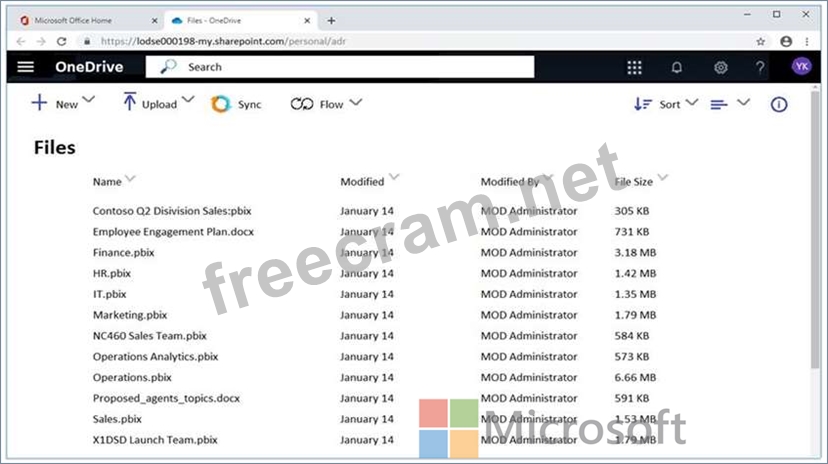The image size is (828, 464).
Task: Open NC460 Sales Team.pbix
Action: (x=149, y=336)
